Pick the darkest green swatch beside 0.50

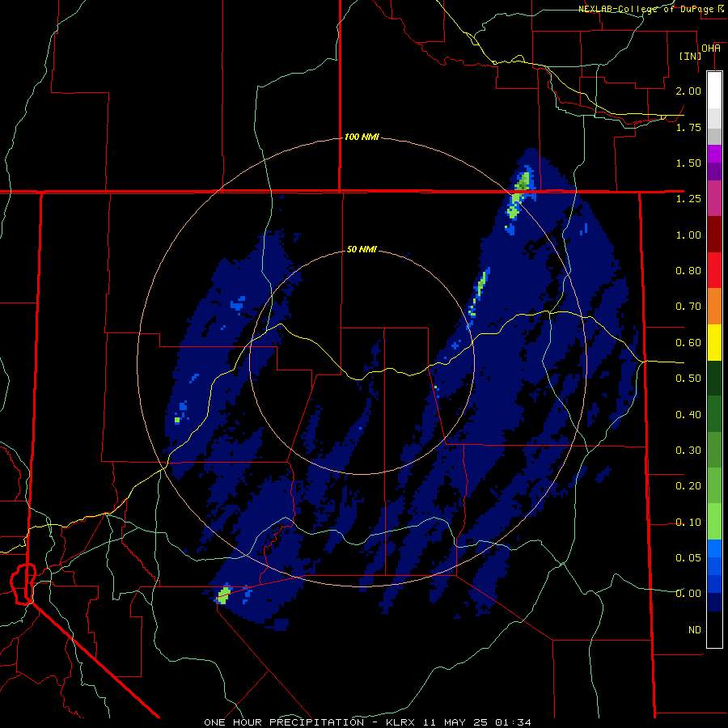click(x=714, y=378)
